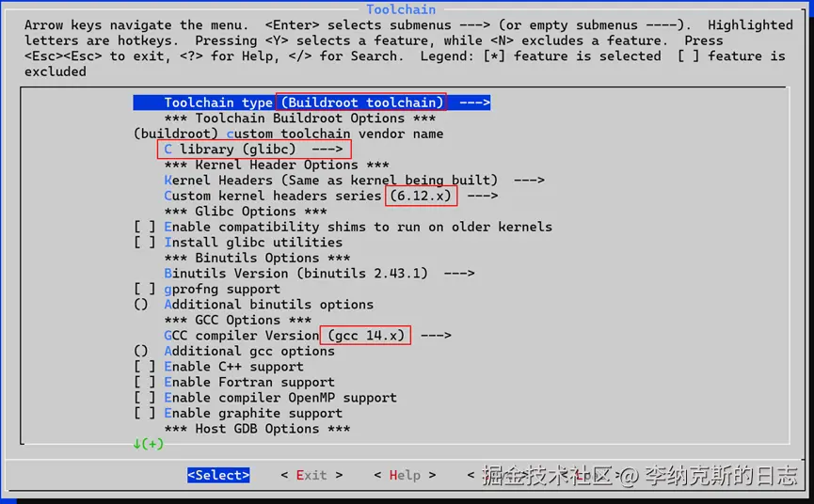Click the Select button
The height and width of the screenshot is (504, 814).
[218, 475]
